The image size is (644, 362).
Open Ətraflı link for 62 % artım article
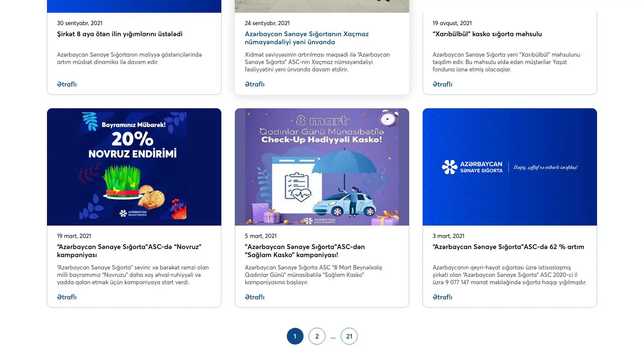pyautogui.click(x=442, y=297)
